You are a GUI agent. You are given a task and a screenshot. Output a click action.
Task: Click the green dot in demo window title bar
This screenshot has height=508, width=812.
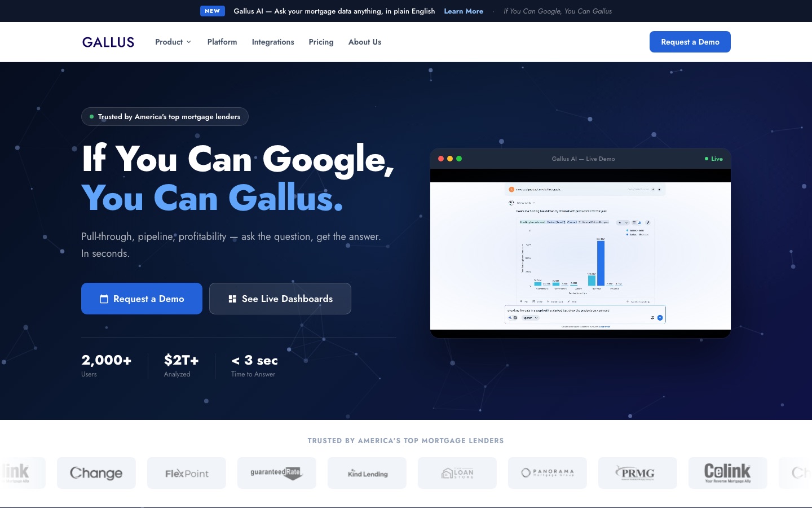(459, 159)
